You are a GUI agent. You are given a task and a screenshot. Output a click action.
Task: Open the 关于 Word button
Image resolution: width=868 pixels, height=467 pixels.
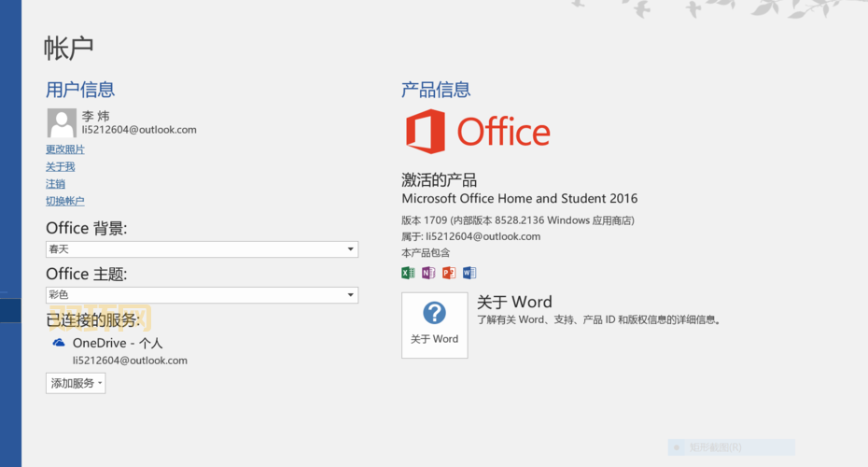tap(435, 325)
